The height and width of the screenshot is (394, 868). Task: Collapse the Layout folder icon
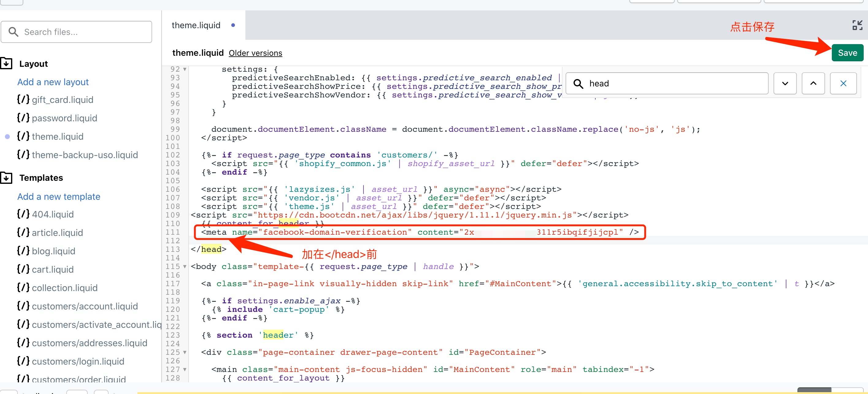click(6, 63)
